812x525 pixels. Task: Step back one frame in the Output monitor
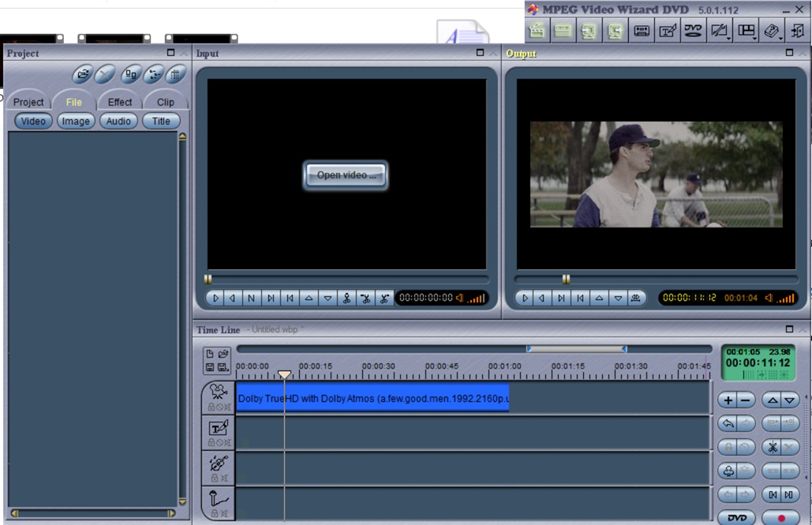tap(542, 298)
